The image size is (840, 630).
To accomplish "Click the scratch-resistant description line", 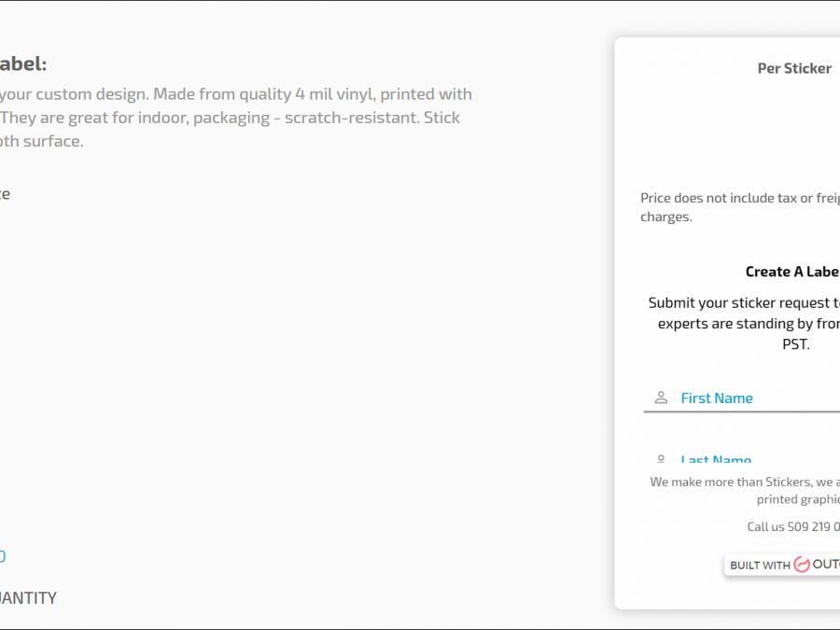I will pos(230,118).
